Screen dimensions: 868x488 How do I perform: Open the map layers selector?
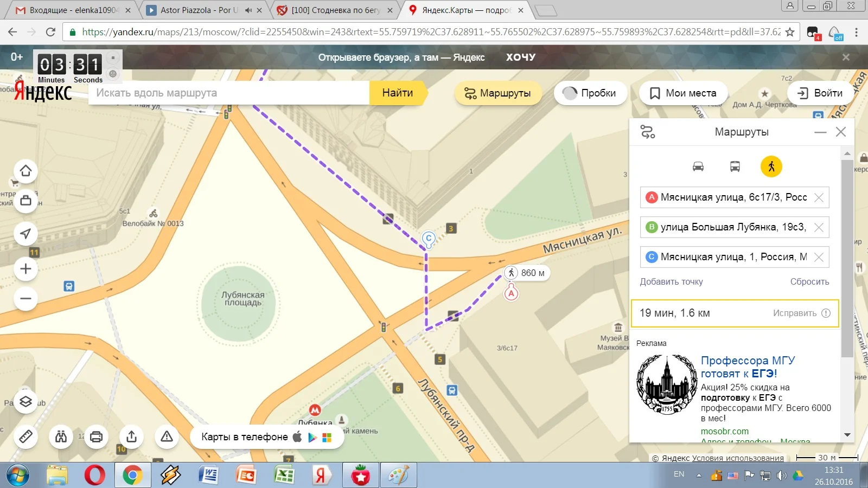coord(25,402)
